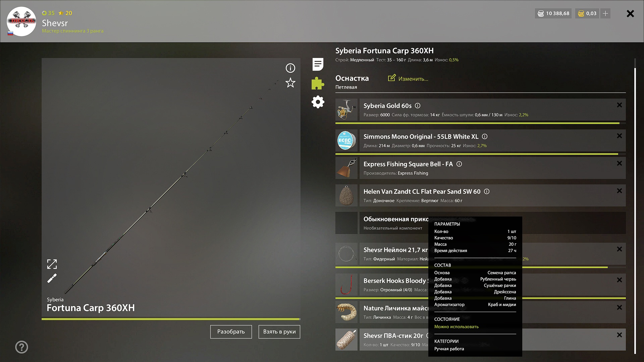Click the tackle list scrollbar
The height and width of the screenshot is (362, 644).
(635, 210)
